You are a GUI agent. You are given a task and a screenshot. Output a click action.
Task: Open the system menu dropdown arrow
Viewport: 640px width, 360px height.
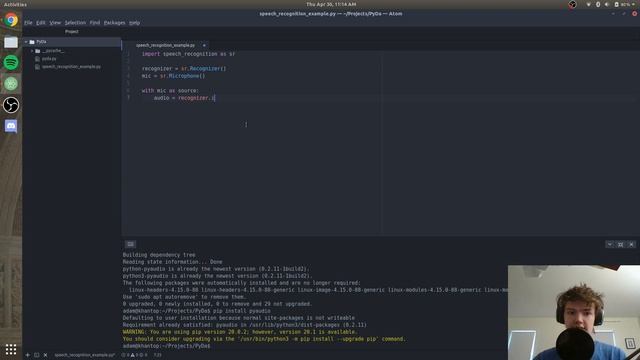tap(634, 4)
